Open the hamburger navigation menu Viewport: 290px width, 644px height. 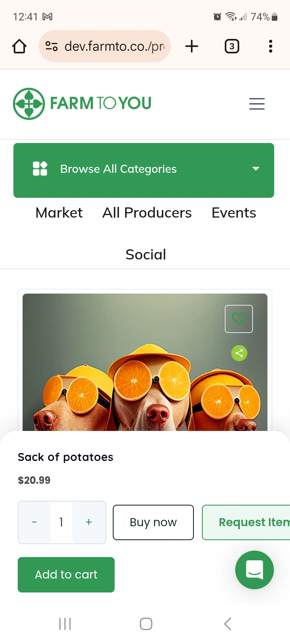pos(257,104)
